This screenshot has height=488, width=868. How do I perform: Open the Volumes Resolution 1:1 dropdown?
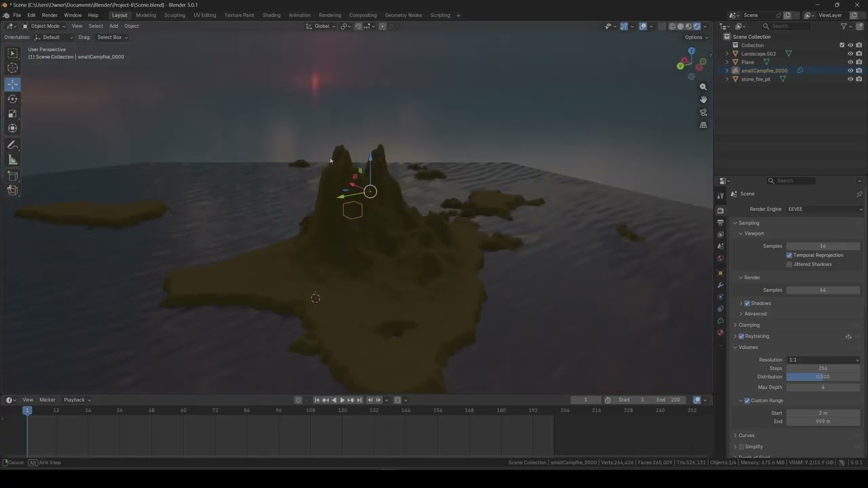(823, 360)
